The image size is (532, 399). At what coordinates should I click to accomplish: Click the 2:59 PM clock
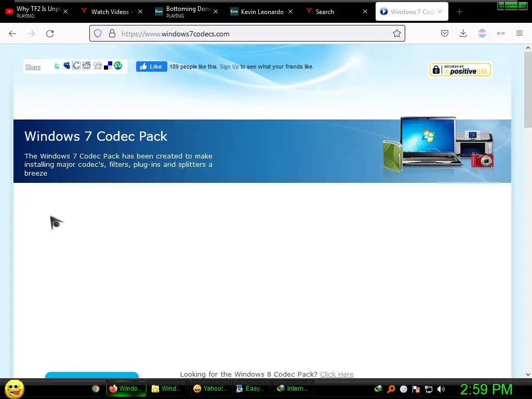pyautogui.click(x=486, y=389)
